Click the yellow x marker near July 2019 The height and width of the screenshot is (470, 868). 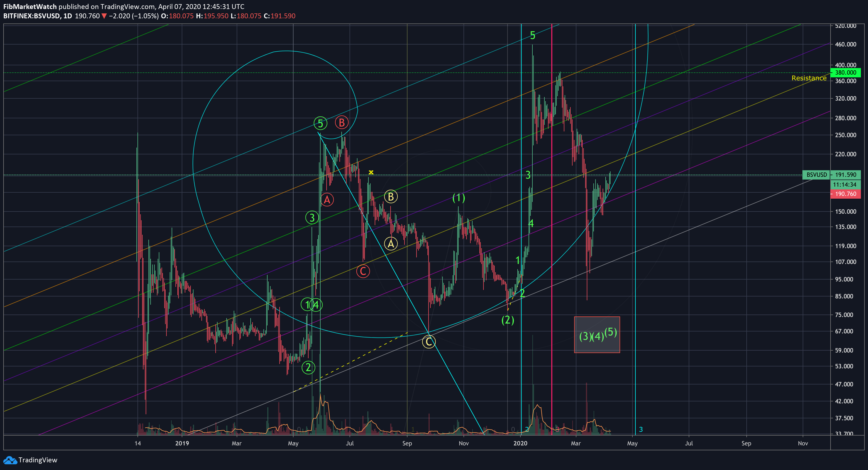point(371,172)
